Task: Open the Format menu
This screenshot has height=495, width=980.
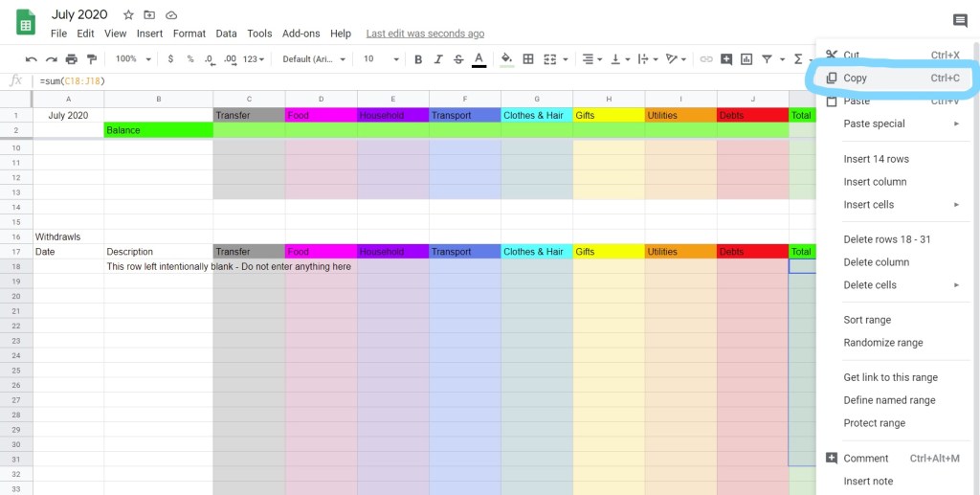Action: point(189,34)
